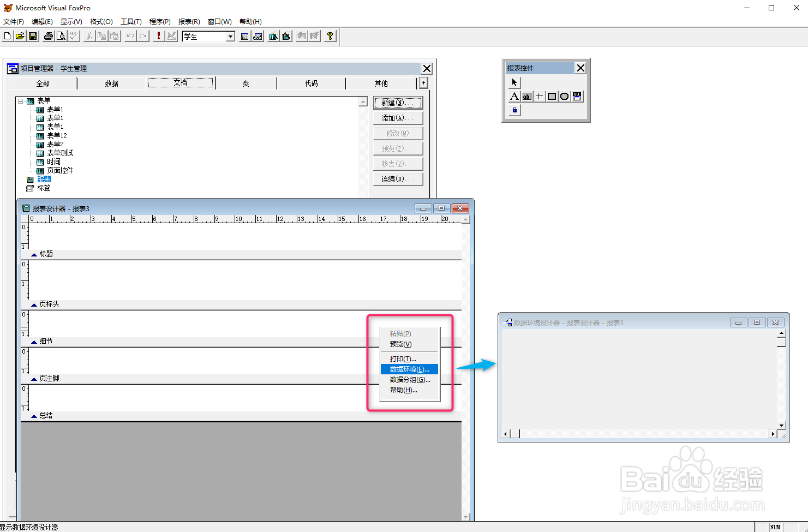Choose 预览(V) in the context menu
This screenshot has height=532, width=808.
pyautogui.click(x=409, y=344)
